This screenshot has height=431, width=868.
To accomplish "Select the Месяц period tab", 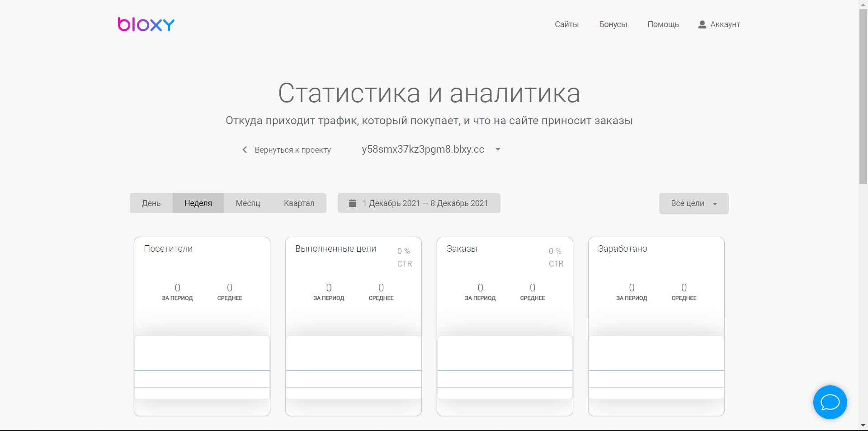I will [x=248, y=203].
